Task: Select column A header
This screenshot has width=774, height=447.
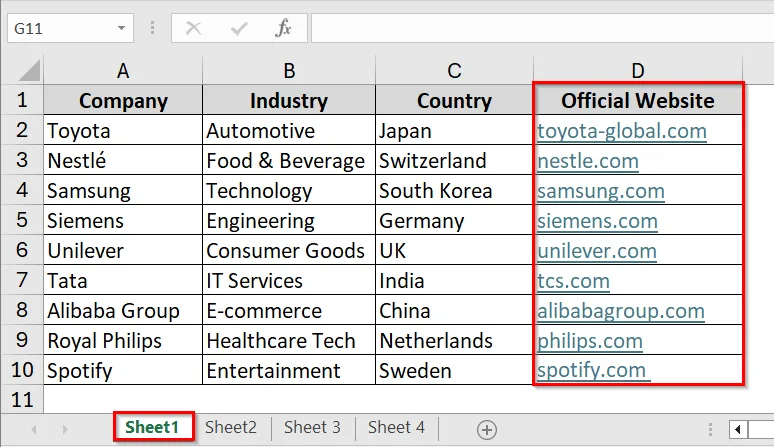Action: point(123,71)
